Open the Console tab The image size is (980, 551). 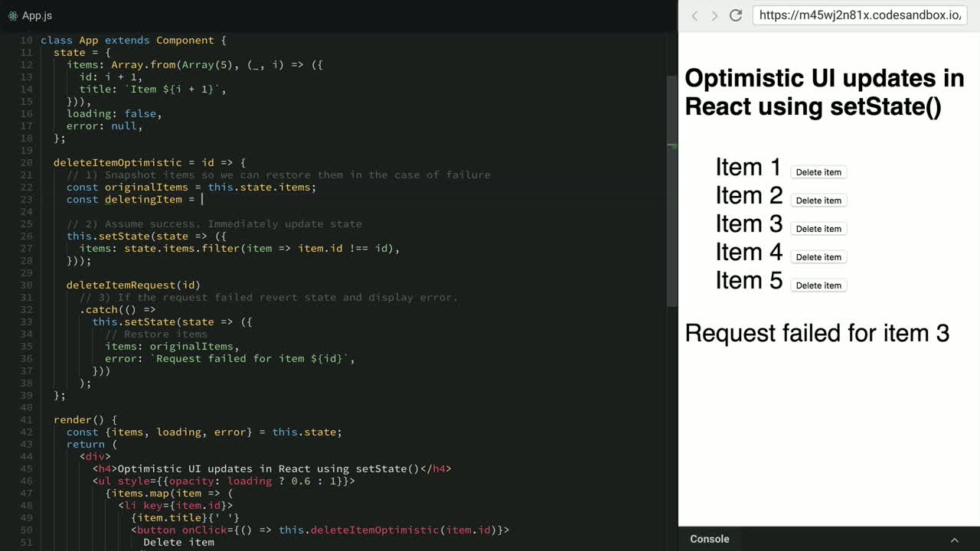click(x=709, y=539)
